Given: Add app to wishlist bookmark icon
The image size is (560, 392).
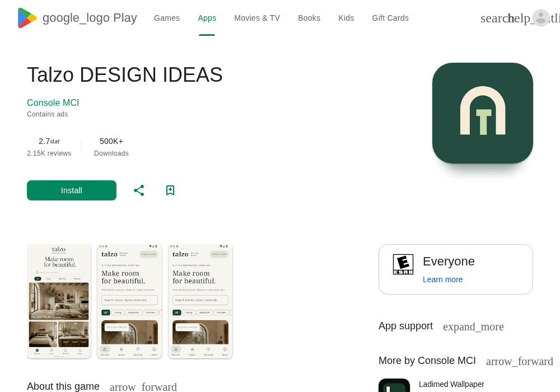Looking at the screenshot, I should 170,190.
